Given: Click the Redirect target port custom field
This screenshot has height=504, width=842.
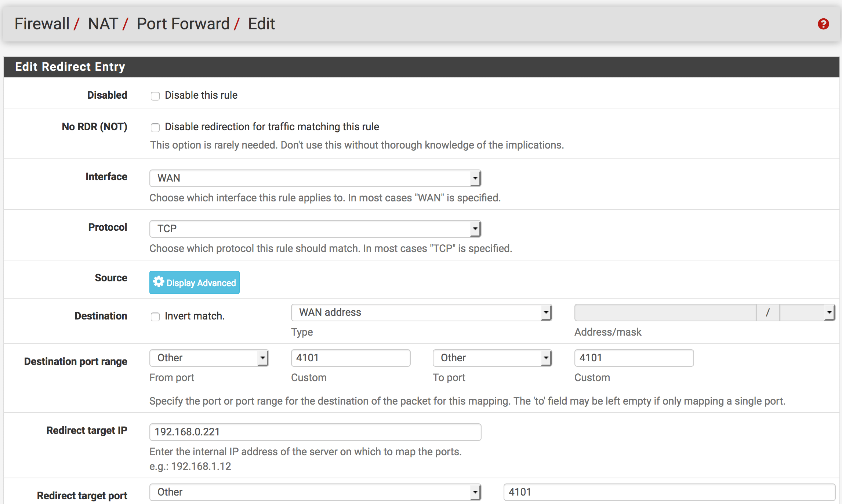Looking at the screenshot, I should (669, 492).
